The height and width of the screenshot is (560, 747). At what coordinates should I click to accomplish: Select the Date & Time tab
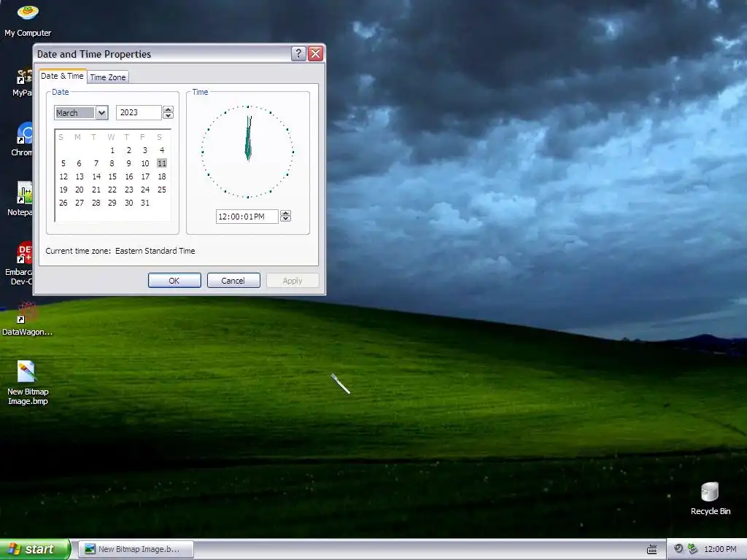click(62, 76)
